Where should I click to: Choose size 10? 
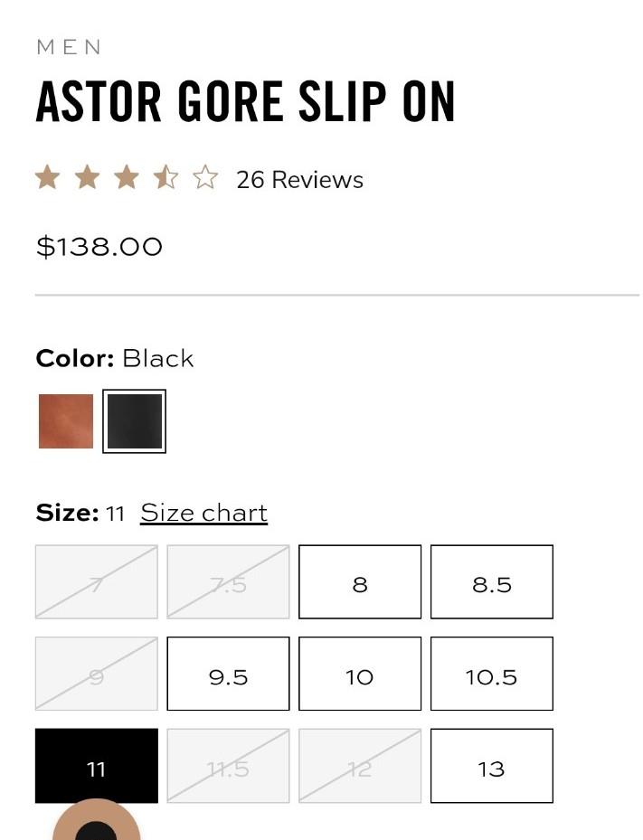point(360,674)
